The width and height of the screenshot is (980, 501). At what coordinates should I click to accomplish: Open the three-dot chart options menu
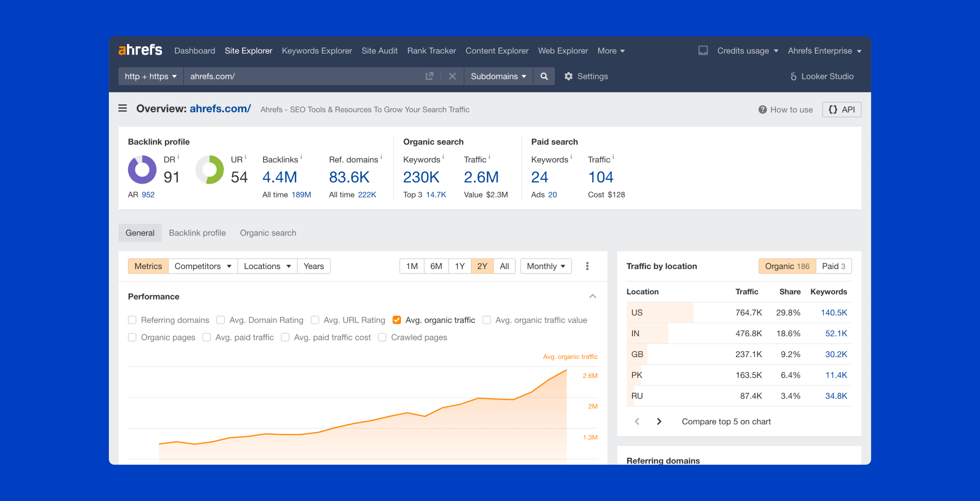(587, 266)
